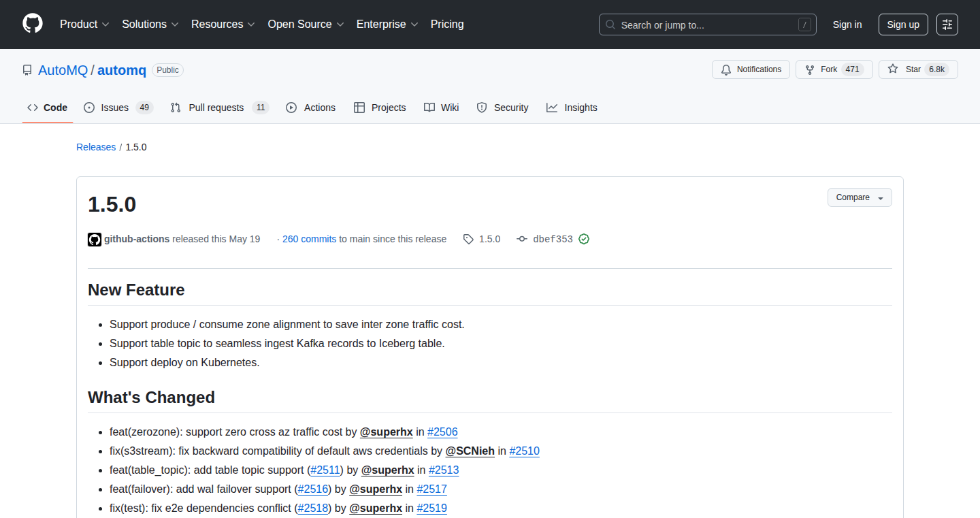The image size is (980, 518).
Task: Open the github-actions author link
Action: [137, 239]
